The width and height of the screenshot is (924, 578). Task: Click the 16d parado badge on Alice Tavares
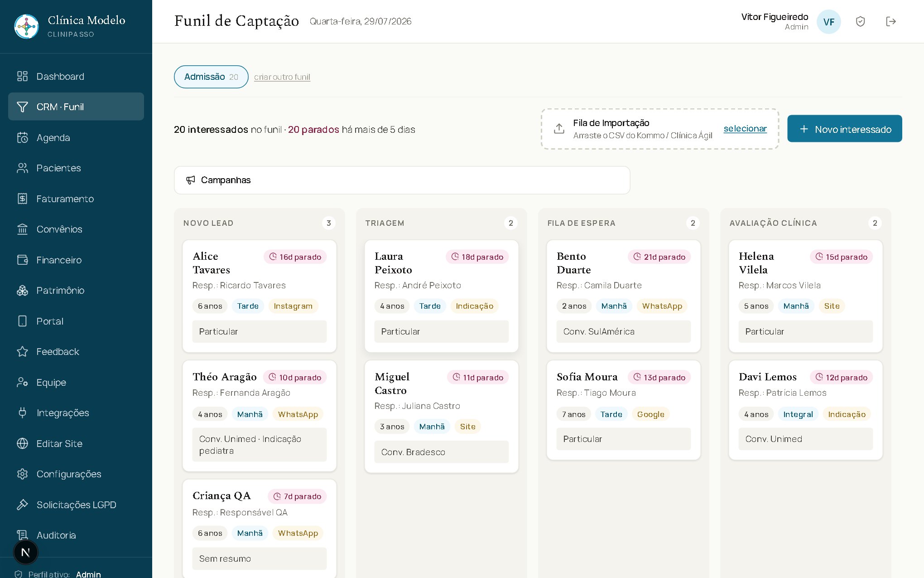pos(295,257)
